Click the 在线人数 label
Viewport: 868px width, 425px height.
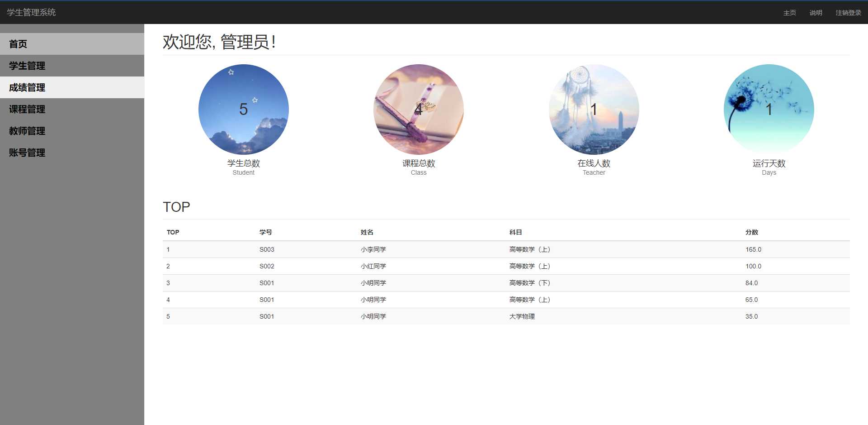(594, 163)
